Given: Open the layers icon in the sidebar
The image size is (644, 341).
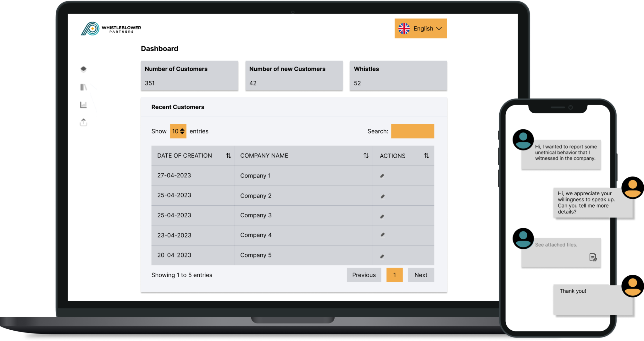Looking at the screenshot, I should [83, 69].
